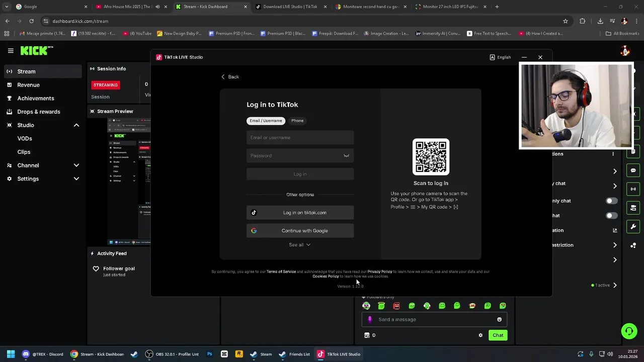Screen dimensions: 644x362
Task: Open the Clips page in the sidebar
Action: [24, 152]
